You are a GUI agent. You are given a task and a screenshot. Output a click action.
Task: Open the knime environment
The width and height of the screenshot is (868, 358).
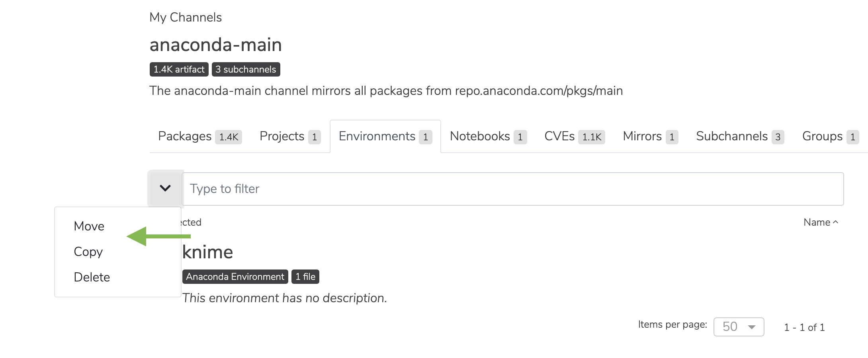207,252
